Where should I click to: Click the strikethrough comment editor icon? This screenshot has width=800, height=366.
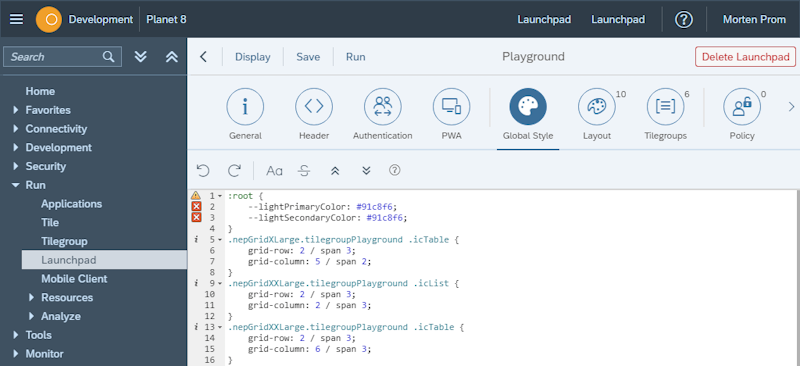(x=304, y=170)
